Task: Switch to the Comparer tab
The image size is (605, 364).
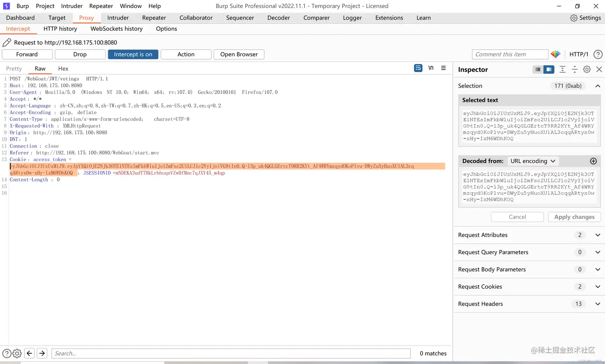Action: (x=317, y=18)
